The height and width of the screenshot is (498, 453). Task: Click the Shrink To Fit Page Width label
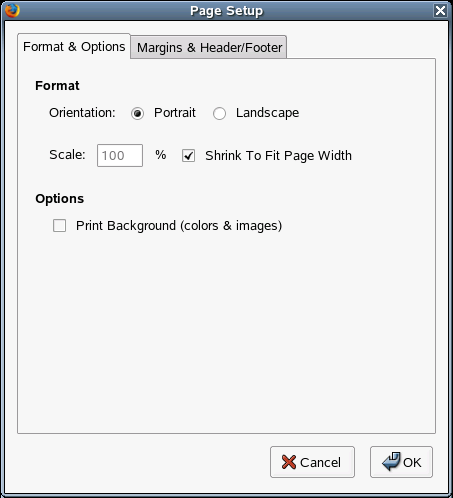coord(278,156)
